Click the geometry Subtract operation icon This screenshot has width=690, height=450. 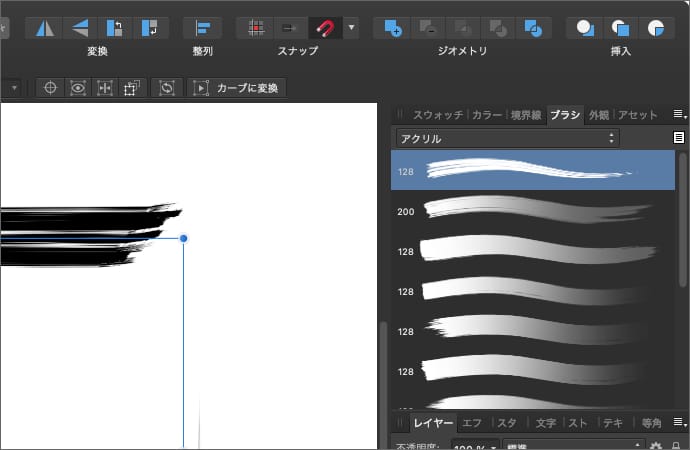(x=427, y=28)
